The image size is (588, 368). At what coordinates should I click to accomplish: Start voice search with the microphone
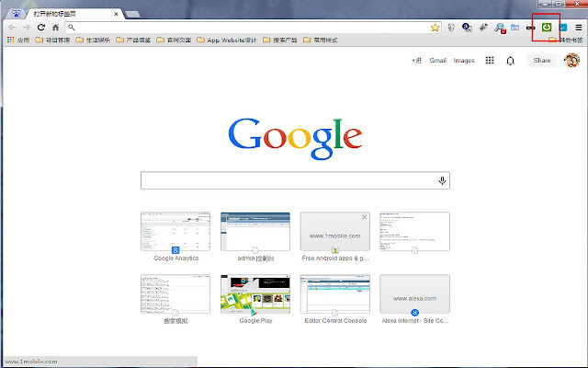442,180
